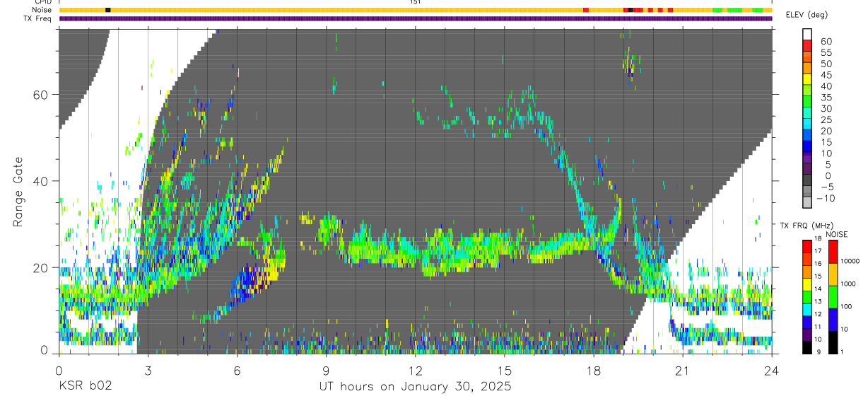Click the time axis tick label 21

pyautogui.click(x=683, y=370)
